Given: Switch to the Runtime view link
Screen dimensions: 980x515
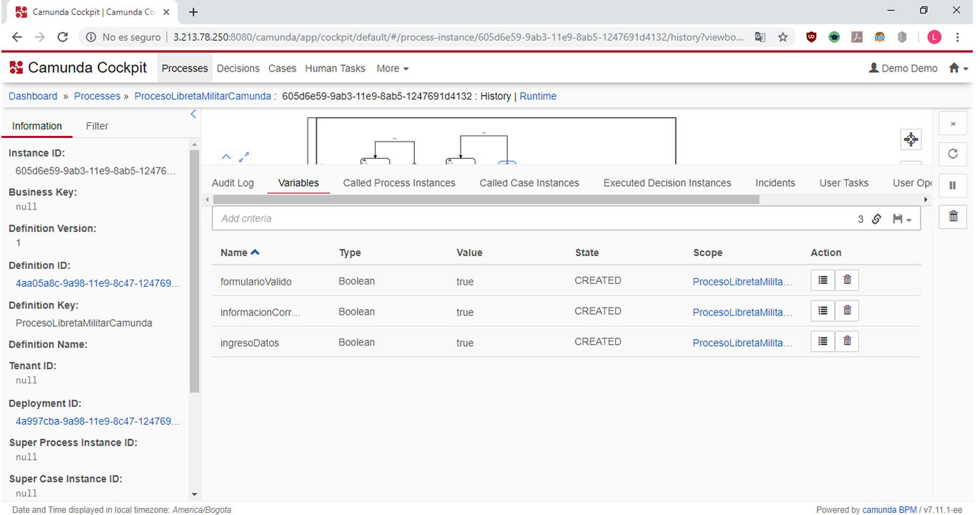Looking at the screenshot, I should tap(538, 96).
